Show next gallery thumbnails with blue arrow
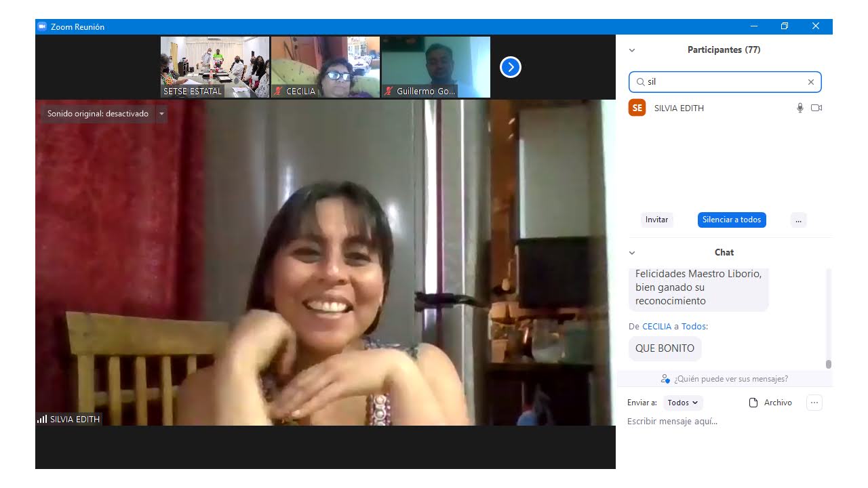The width and height of the screenshot is (868, 488). click(x=511, y=67)
